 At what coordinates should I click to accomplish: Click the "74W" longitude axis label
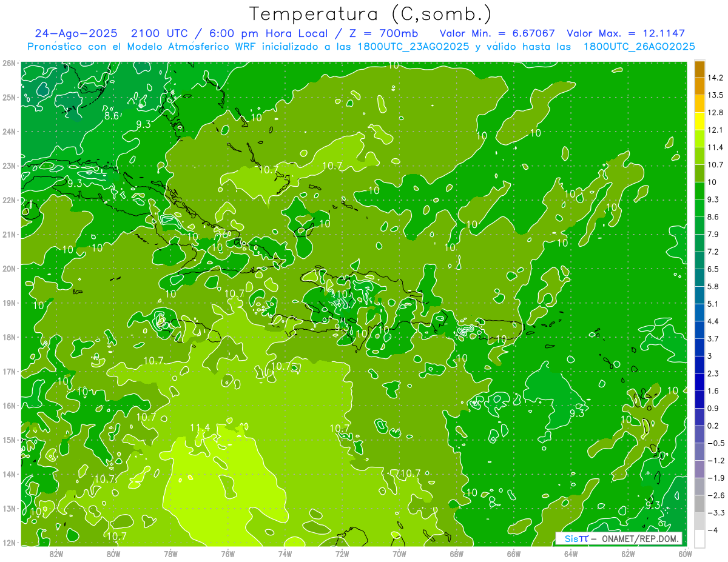(285, 554)
